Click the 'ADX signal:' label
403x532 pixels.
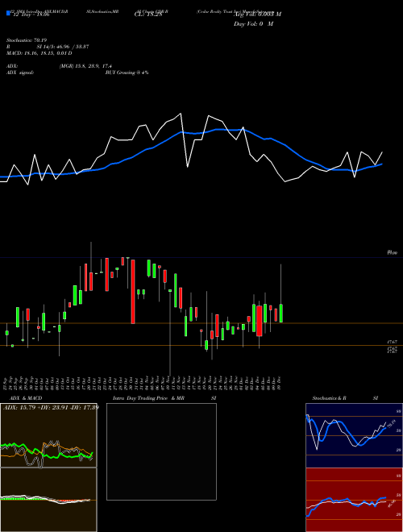[x=20, y=73]
